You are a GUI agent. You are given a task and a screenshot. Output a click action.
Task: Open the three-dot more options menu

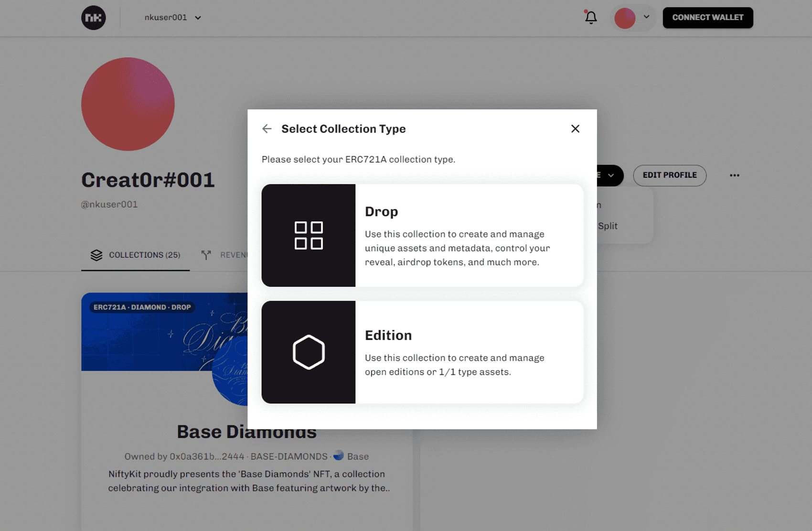pos(734,175)
